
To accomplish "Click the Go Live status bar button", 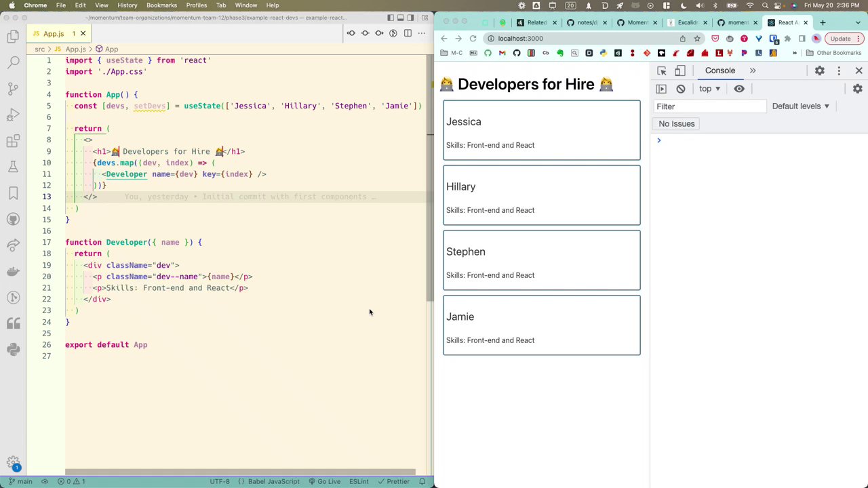I will click(x=324, y=481).
